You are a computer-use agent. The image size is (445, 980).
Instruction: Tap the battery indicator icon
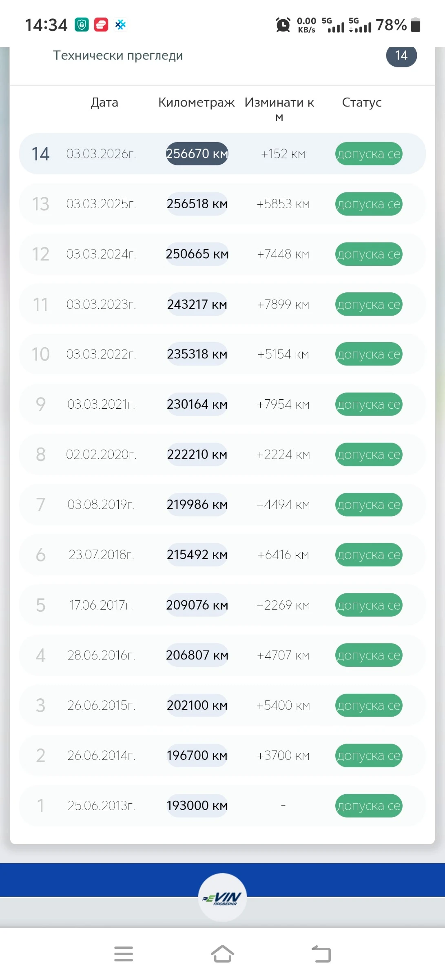pyautogui.click(x=415, y=25)
